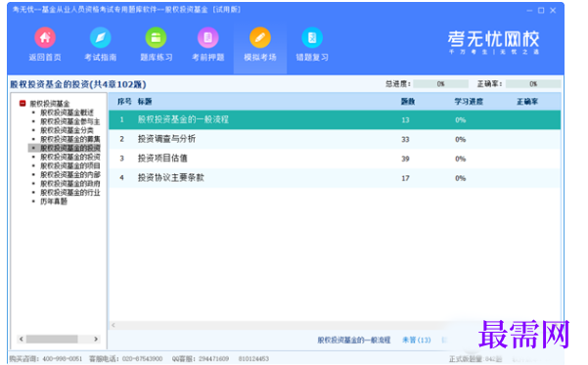Switch to the 模拟考场 mock exam icon
This screenshot has height=365, width=588.
260,37
